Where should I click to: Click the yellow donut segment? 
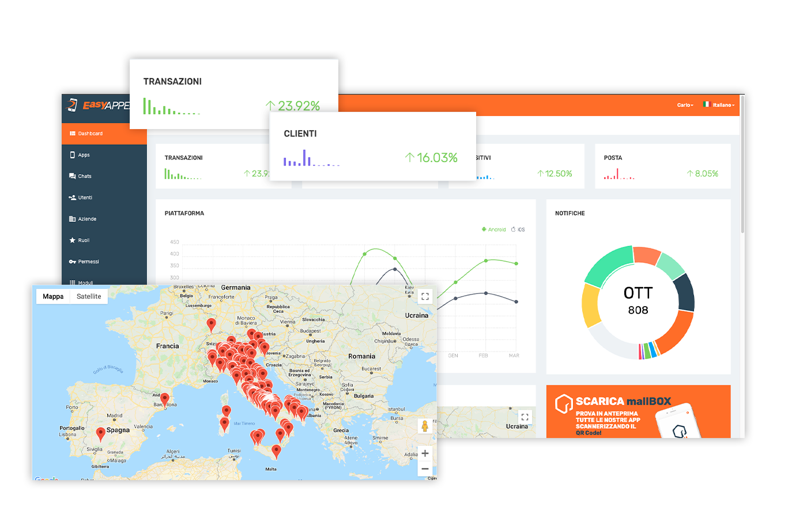591,305
